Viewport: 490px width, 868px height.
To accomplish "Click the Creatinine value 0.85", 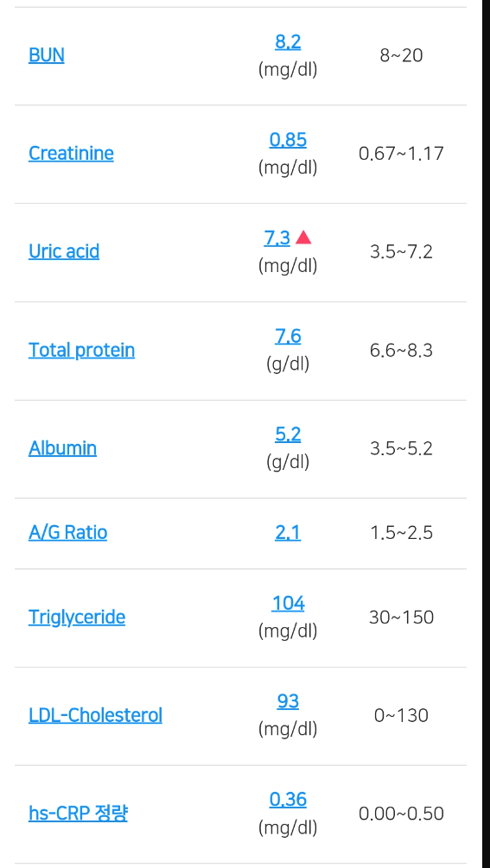I will [288, 140].
